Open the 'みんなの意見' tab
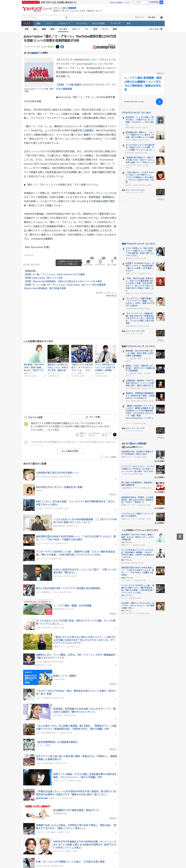 click(98, 24)
